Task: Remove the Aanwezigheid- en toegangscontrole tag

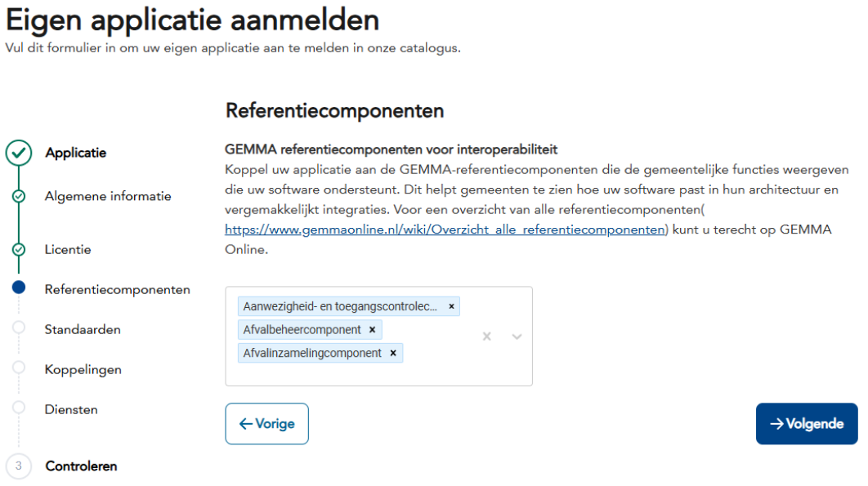Action: 451,306
